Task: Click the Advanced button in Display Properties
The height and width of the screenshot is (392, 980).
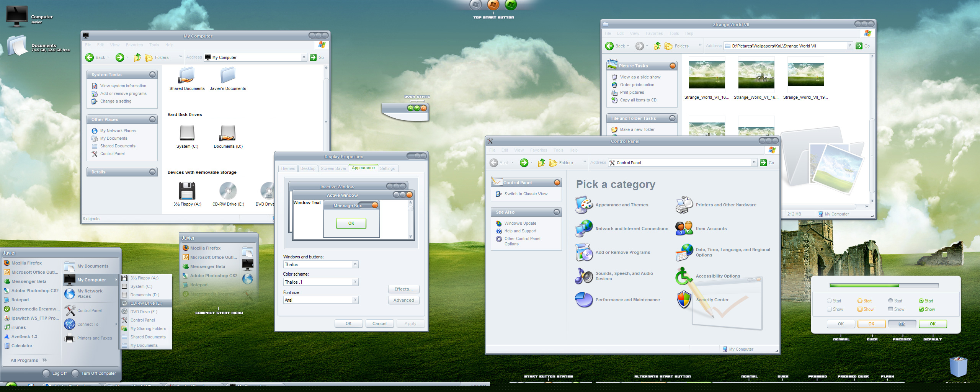Action: point(404,300)
